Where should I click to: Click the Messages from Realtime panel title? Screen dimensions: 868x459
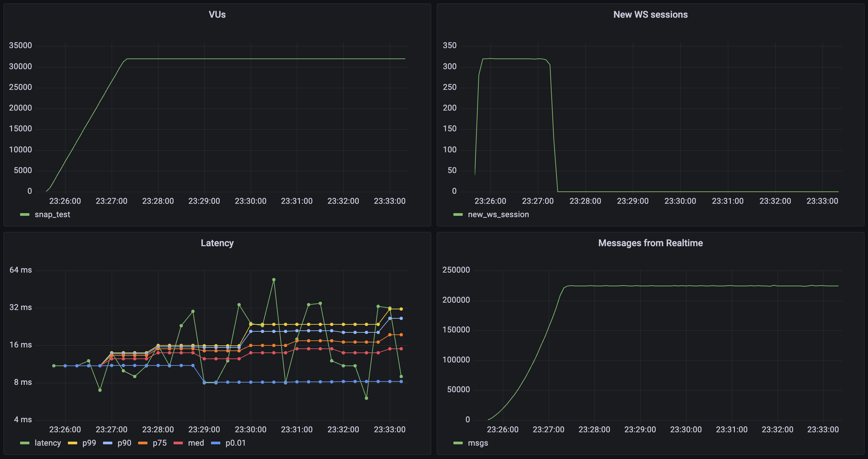tap(650, 243)
